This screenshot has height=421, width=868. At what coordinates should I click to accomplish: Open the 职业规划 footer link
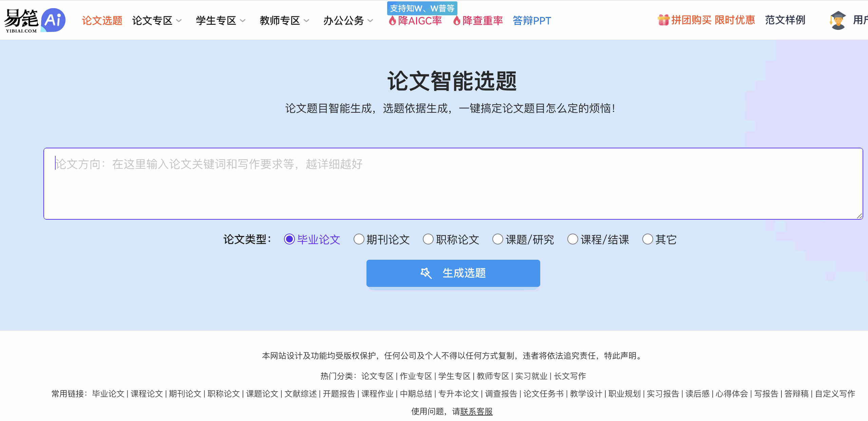tap(624, 394)
